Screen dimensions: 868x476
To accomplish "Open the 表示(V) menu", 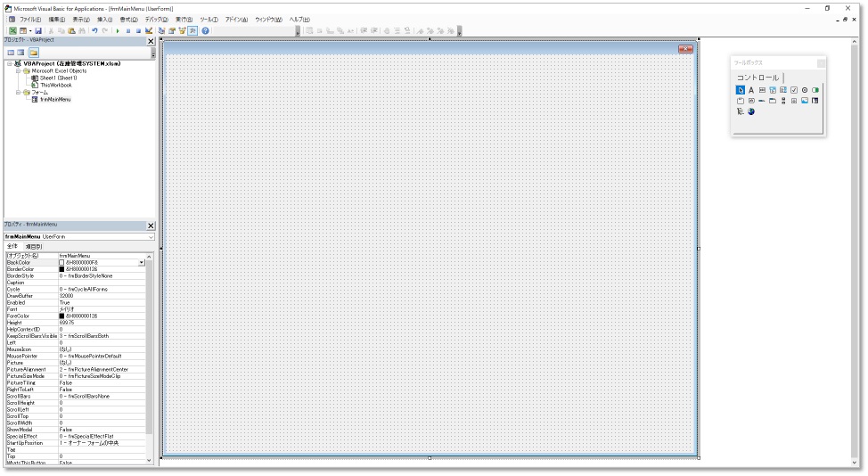I will 81,20.
